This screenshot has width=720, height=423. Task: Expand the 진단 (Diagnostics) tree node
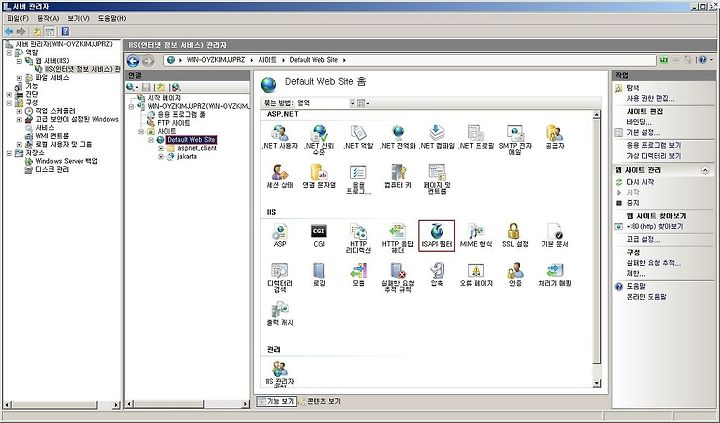9,95
